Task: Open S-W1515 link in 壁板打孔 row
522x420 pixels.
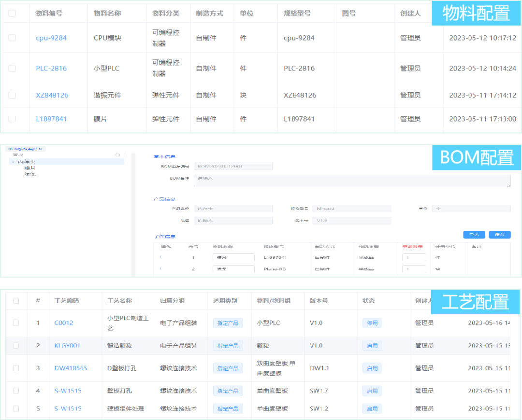Action: tap(68, 391)
